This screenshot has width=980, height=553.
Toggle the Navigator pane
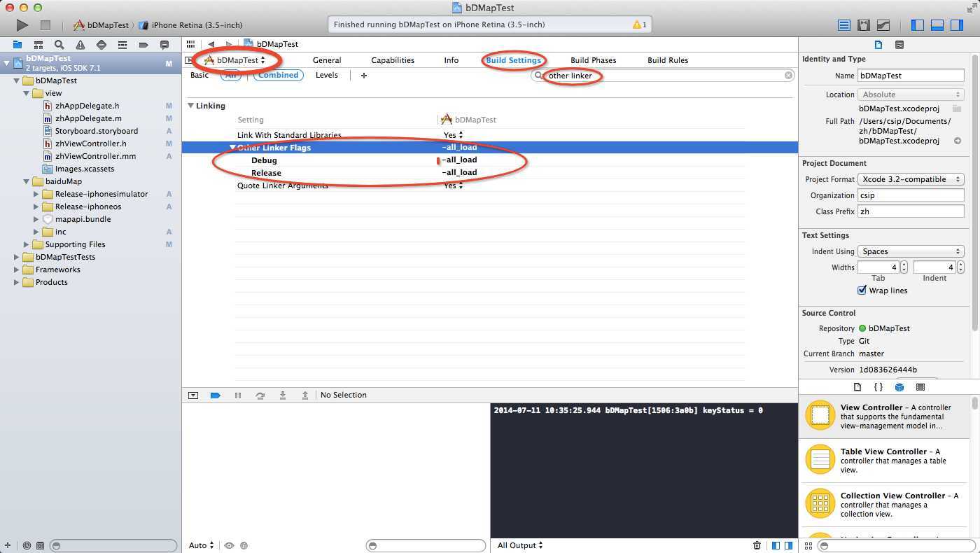pos(918,25)
